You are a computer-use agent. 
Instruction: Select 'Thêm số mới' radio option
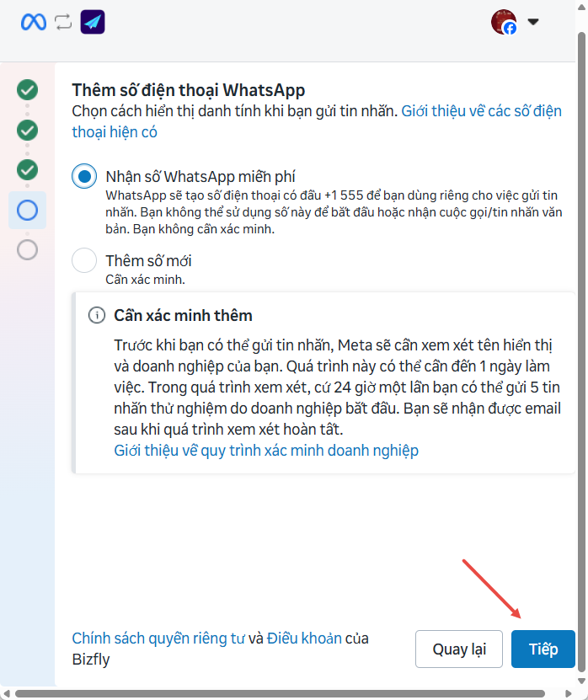[x=84, y=260]
